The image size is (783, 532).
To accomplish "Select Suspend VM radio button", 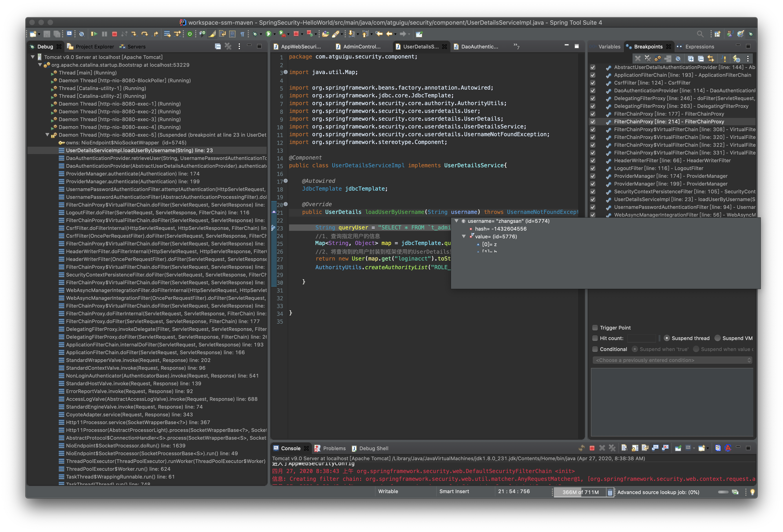I will (x=718, y=338).
